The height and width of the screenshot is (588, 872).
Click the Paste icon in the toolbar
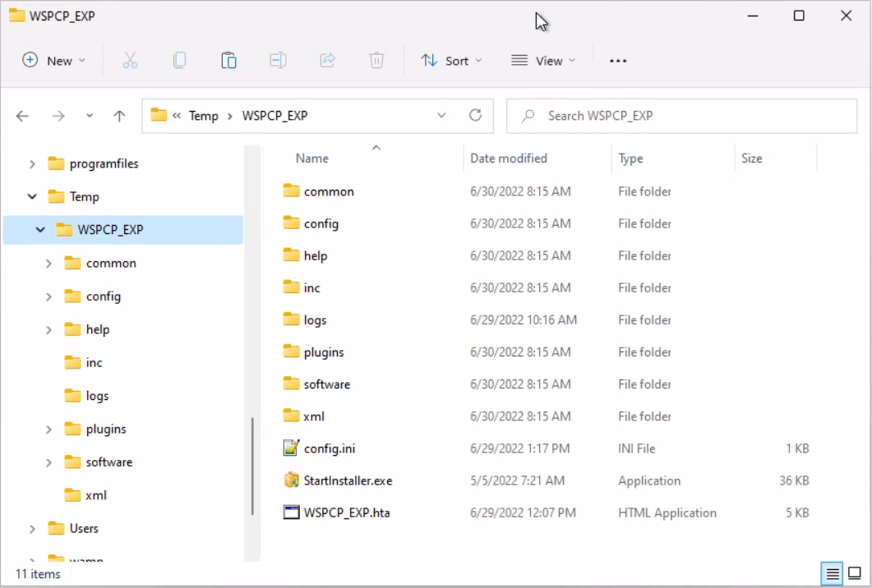[228, 60]
